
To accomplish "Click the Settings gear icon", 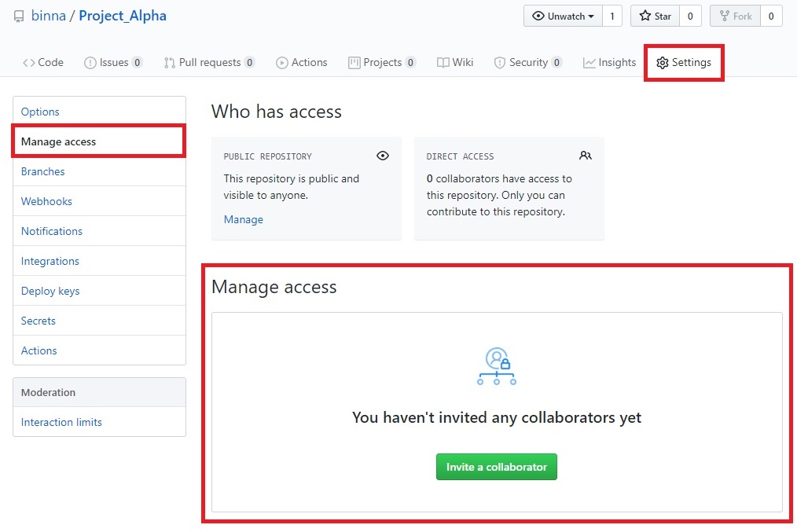I will (x=663, y=63).
